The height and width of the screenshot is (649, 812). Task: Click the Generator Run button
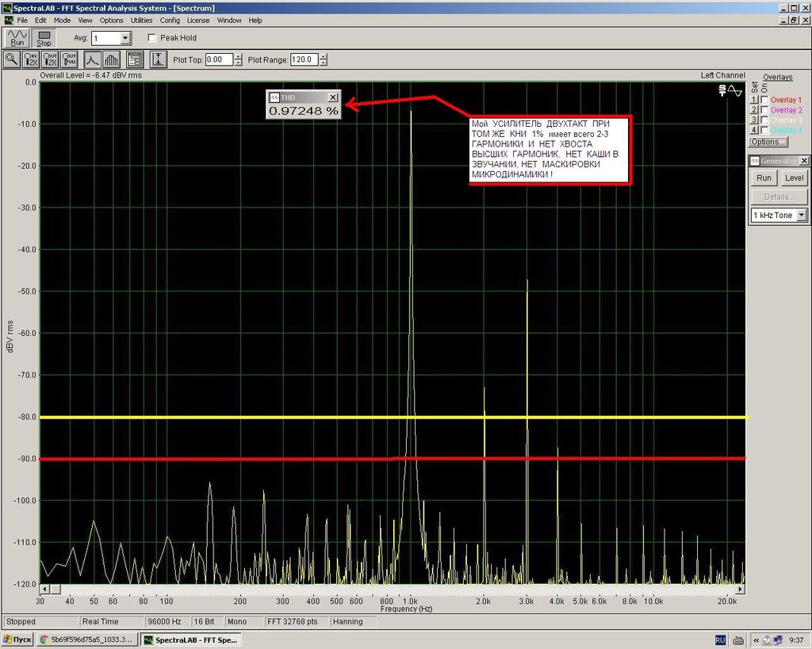(764, 178)
